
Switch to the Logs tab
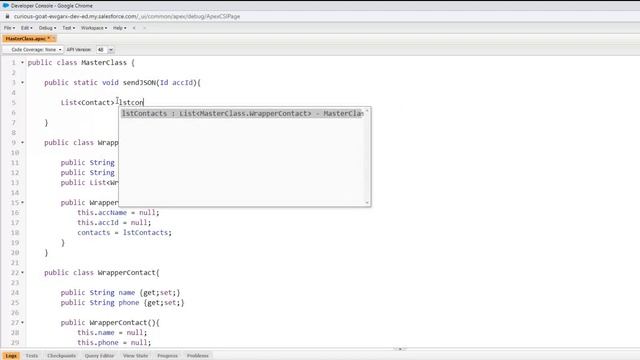click(11, 356)
